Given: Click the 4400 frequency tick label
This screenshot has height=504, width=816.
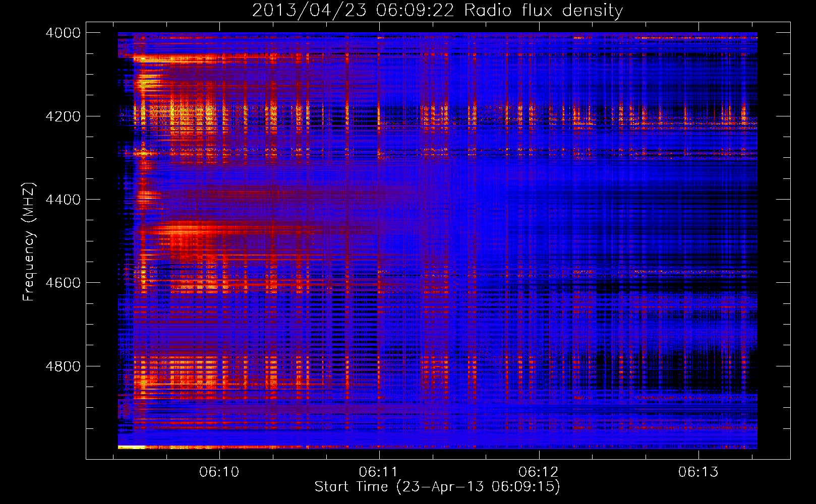Looking at the screenshot, I should 63,200.
